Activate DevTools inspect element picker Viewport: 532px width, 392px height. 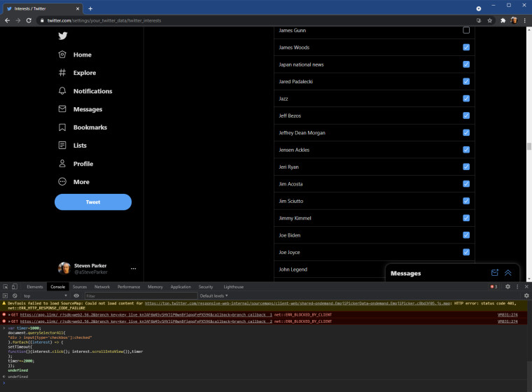point(6,287)
